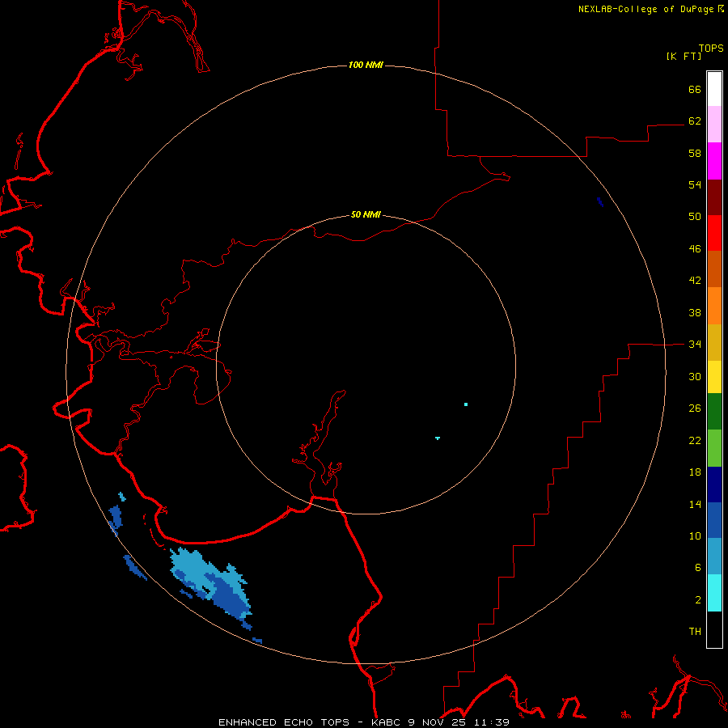The height and width of the screenshot is (728, 728).
Task: Click the legend value "30"
Action: click(x=695, y=376)
